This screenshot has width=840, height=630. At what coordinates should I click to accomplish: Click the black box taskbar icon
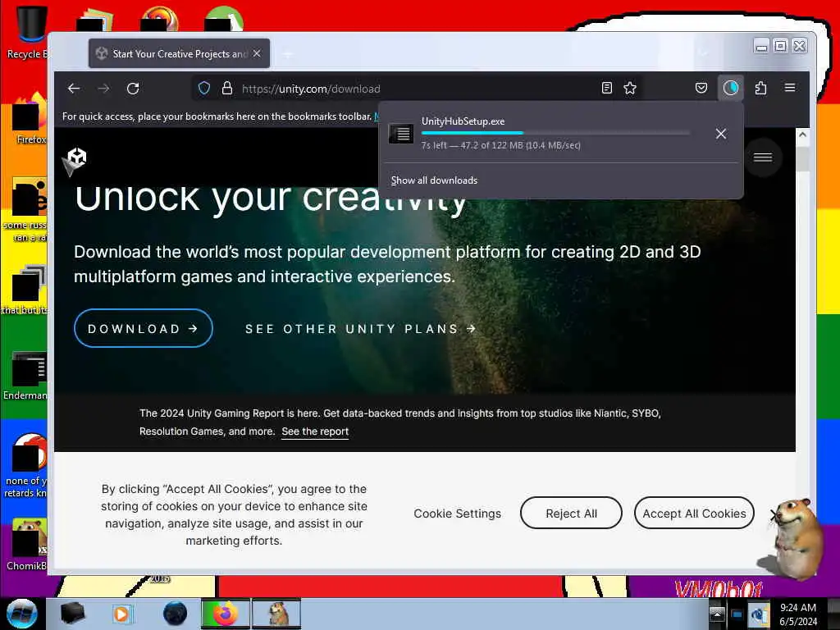click(72, 614)
